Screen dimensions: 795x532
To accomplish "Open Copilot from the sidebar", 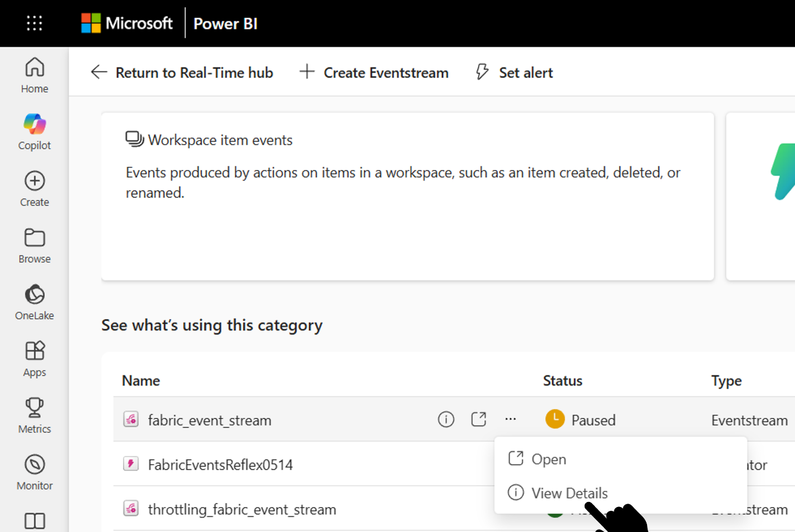I will (34, 132).
